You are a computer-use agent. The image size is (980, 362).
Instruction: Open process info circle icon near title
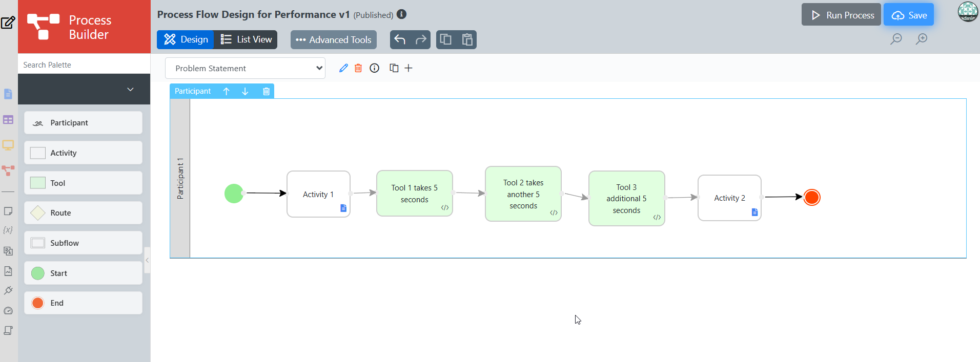point(402,14)
